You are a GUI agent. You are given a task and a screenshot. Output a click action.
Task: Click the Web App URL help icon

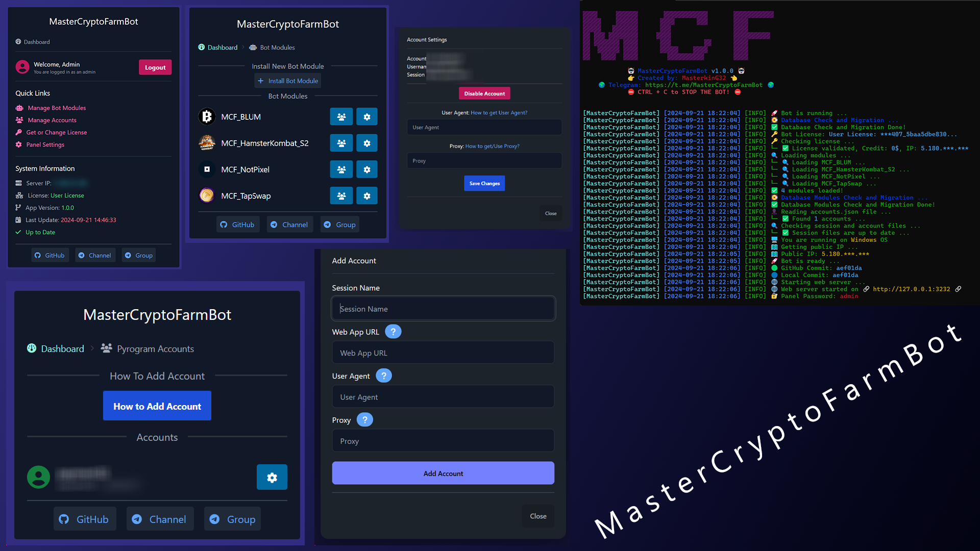click(x=393, y=332)
